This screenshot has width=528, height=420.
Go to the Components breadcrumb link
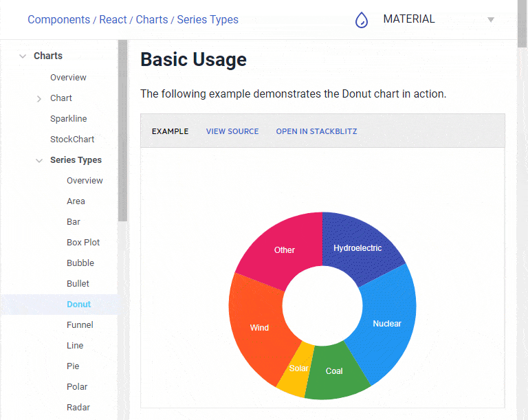tap(58, 19)
